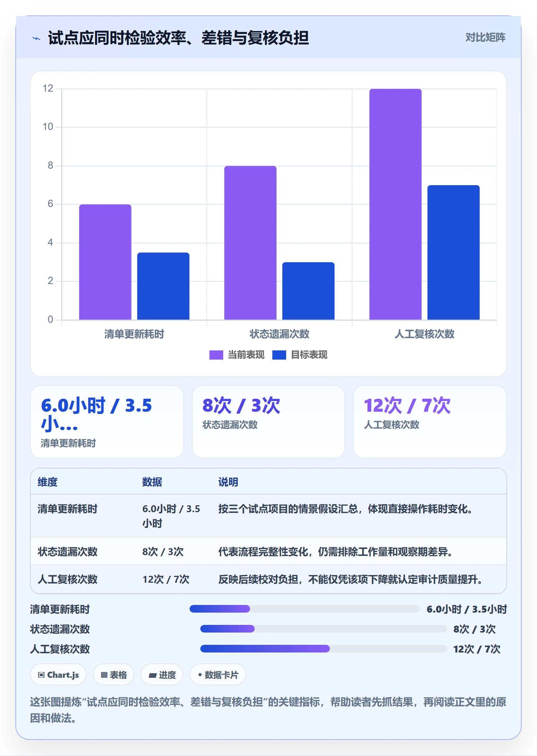The width and height of the screenshot is (537, 756).
Task: Click the purple 当前表现 bar for 人工复核次数
Action: [395, 204]
